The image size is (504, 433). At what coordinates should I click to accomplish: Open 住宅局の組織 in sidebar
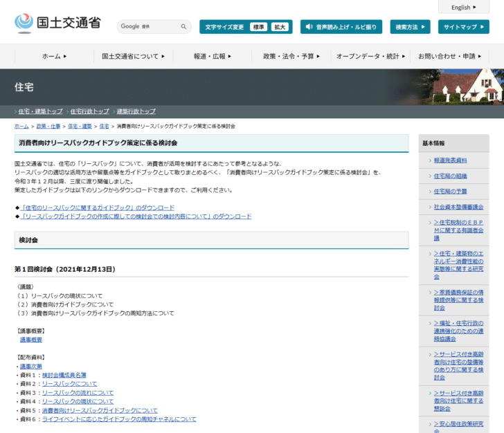450,176
